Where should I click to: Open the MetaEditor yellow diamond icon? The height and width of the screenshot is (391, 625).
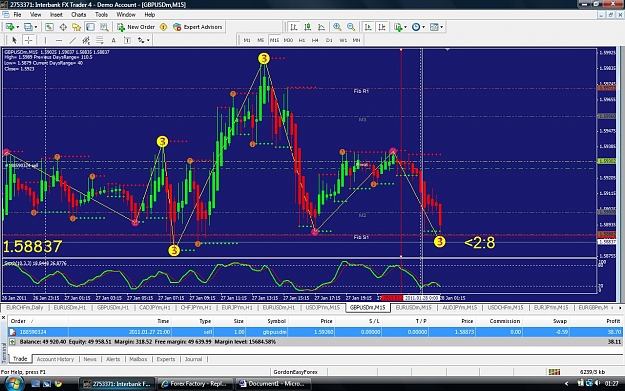pyautogui.click(x=163, y=27)
